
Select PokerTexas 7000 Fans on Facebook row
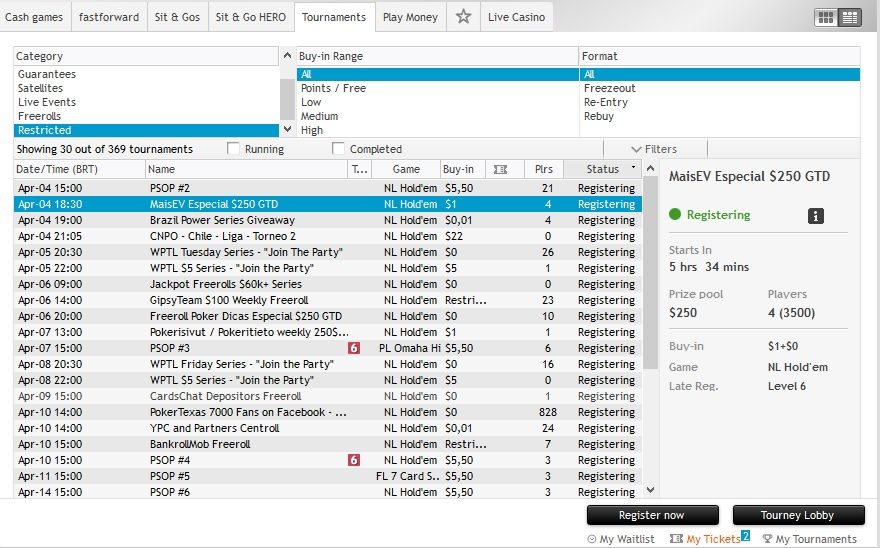click(x=328, y=412)
